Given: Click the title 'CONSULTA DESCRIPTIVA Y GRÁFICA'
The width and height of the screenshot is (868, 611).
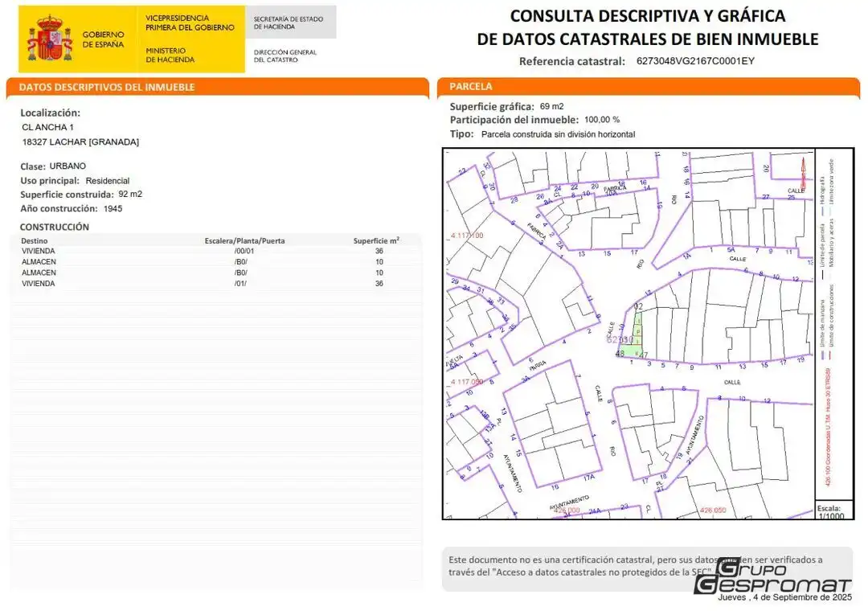Looking at the screenshot, I should 648,16.
